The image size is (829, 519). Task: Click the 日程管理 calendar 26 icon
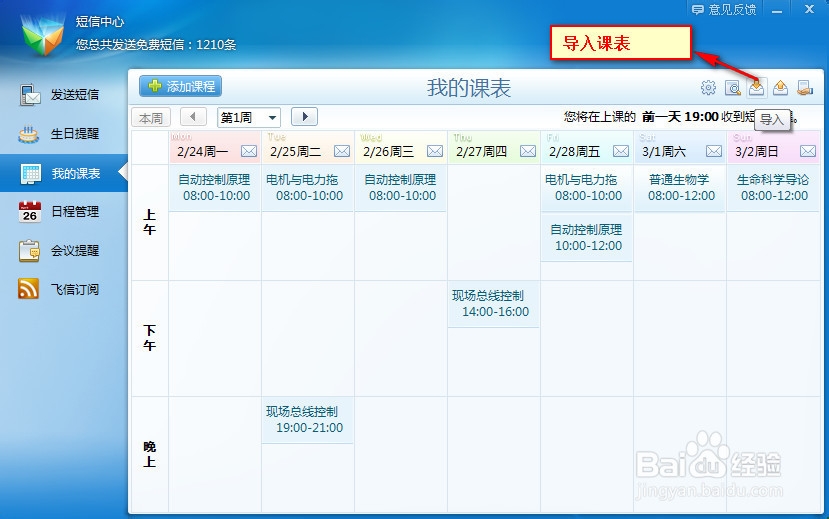(x=30, y=211)
